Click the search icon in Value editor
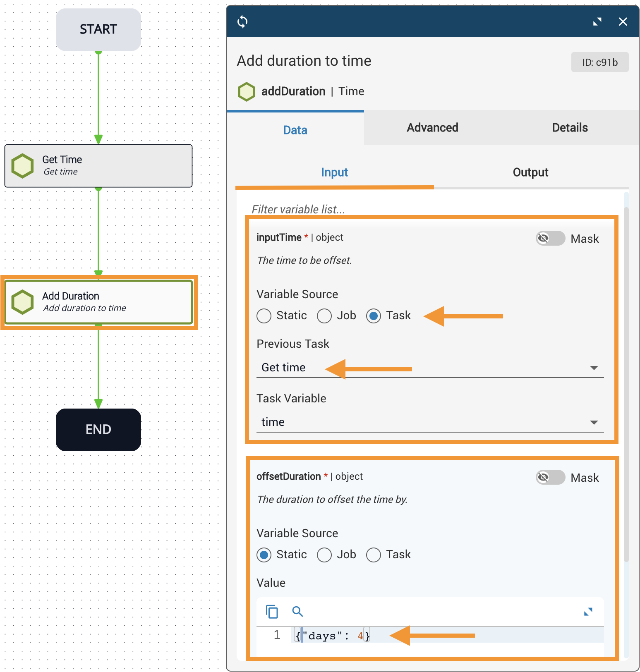640x672 pixels. (x=297, y=611)
